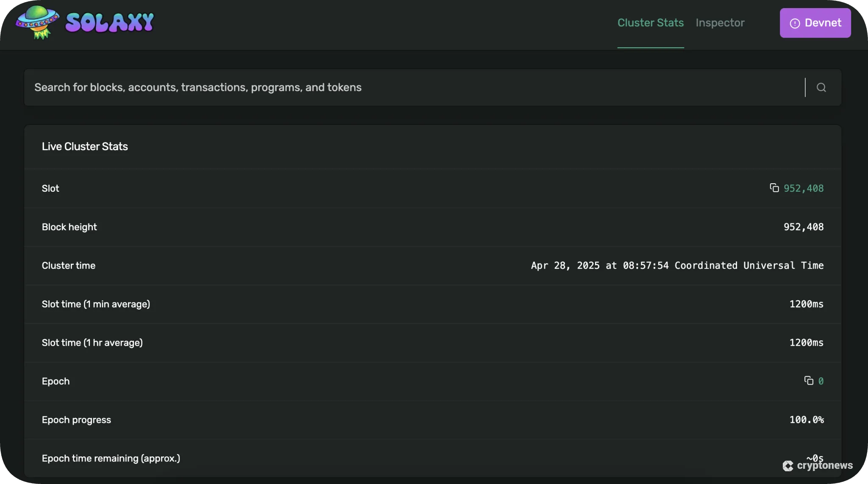The width and height of the screenshot is (868, 484).
Task: Click the Live Cluster Stats heading
Action: [x=85, y=146]
